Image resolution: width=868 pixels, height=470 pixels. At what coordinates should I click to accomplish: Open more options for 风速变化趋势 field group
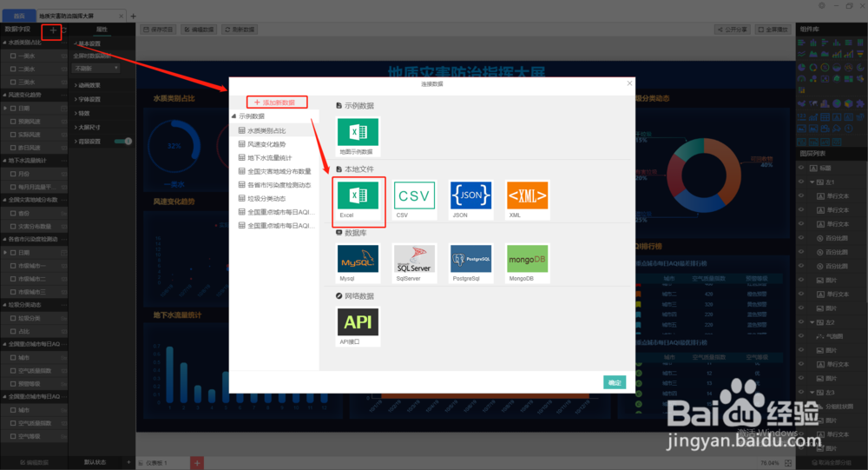tap(63, 96)
